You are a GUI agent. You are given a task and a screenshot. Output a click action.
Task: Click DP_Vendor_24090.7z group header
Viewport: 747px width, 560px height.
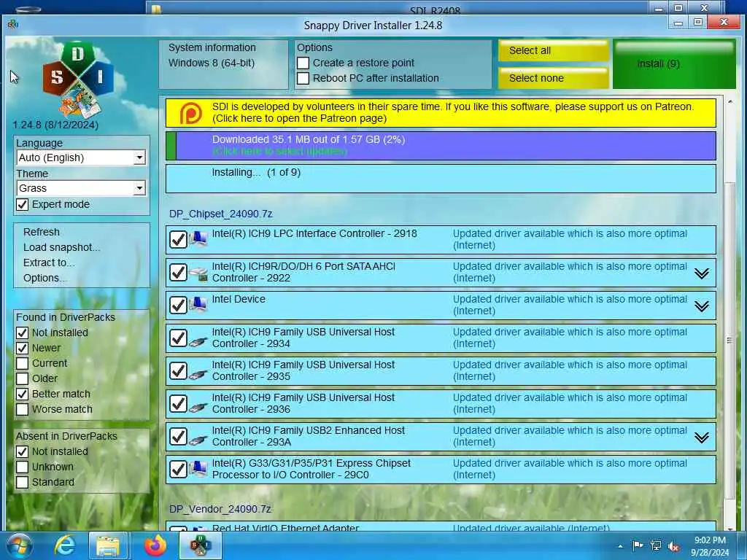[220, 509]
